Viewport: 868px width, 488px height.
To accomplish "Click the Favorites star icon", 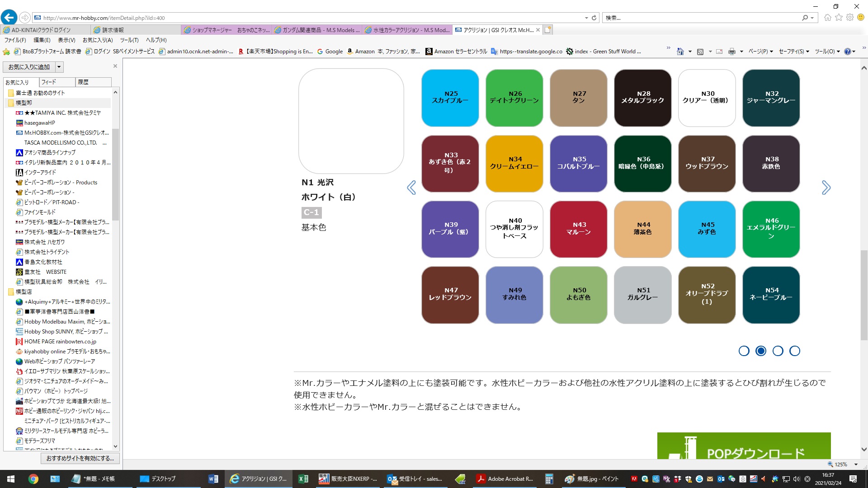I will pos(839,18).
